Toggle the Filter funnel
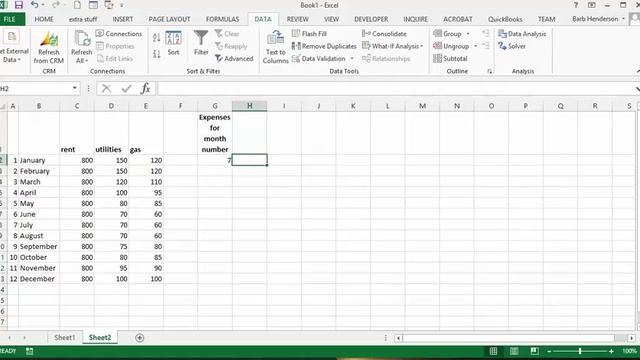This screenshot has width=640, height=360. click(x=201, y=43)
